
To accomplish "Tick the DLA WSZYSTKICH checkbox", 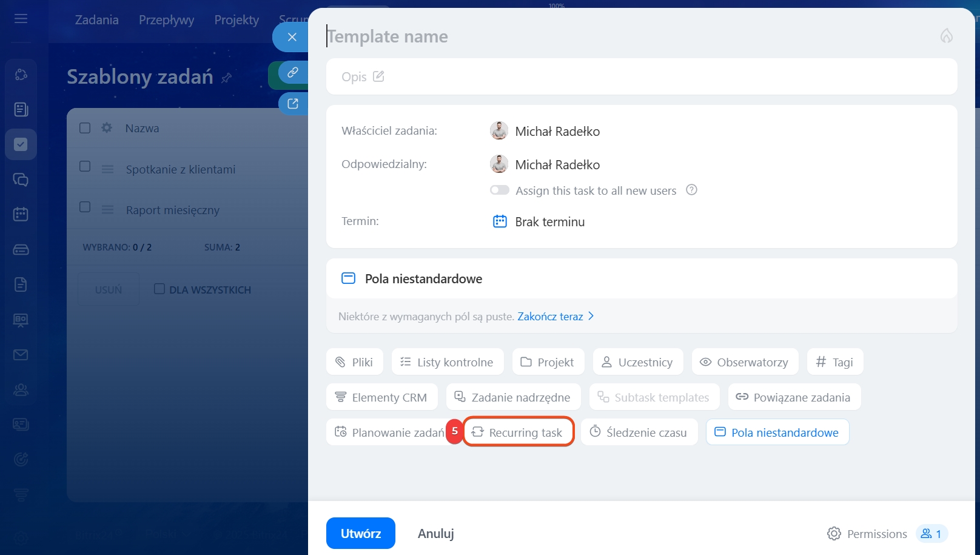I will (x=159, y=289).
